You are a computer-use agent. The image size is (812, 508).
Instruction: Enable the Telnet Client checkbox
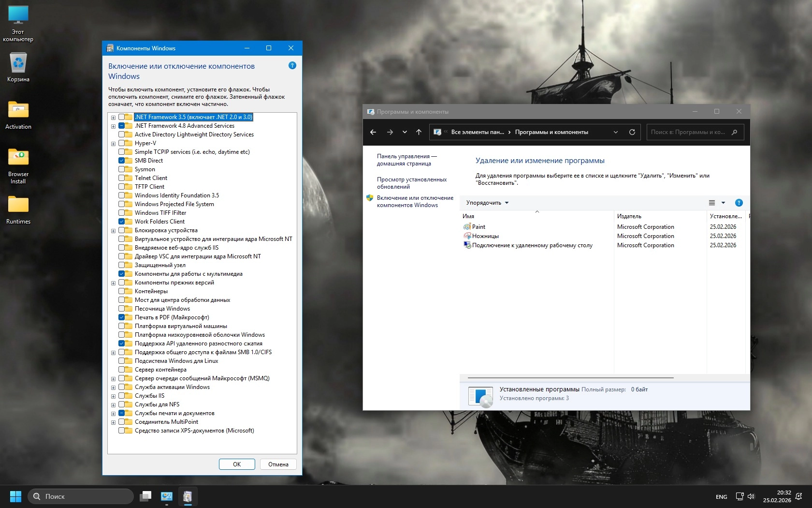122,178
